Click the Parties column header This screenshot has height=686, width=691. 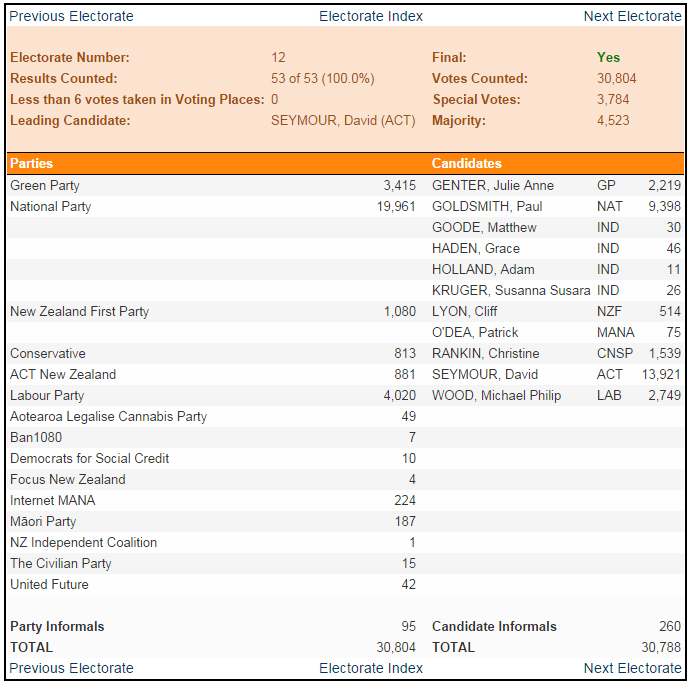click(32, 163)
